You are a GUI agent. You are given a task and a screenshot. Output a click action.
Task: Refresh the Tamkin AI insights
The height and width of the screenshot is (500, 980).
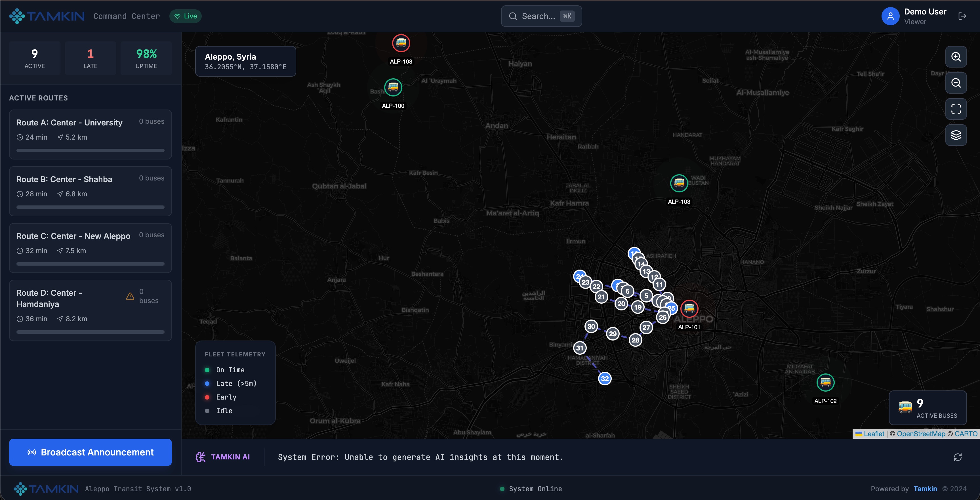(958, 457)
